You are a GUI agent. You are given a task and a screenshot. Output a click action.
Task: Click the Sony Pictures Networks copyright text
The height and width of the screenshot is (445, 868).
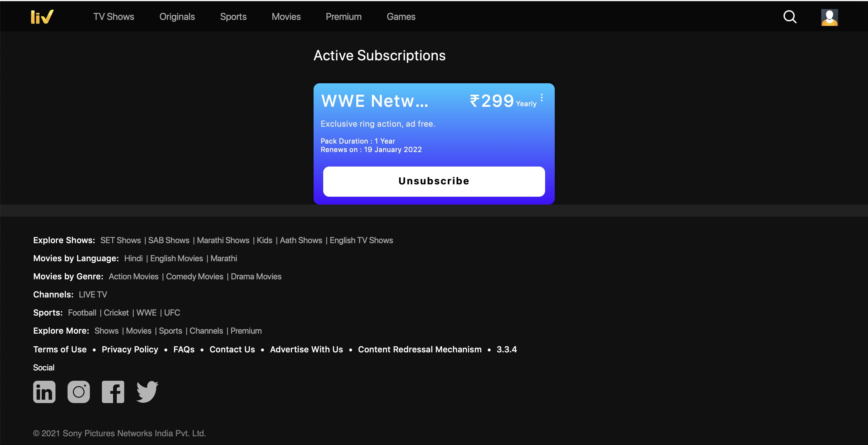119,434
